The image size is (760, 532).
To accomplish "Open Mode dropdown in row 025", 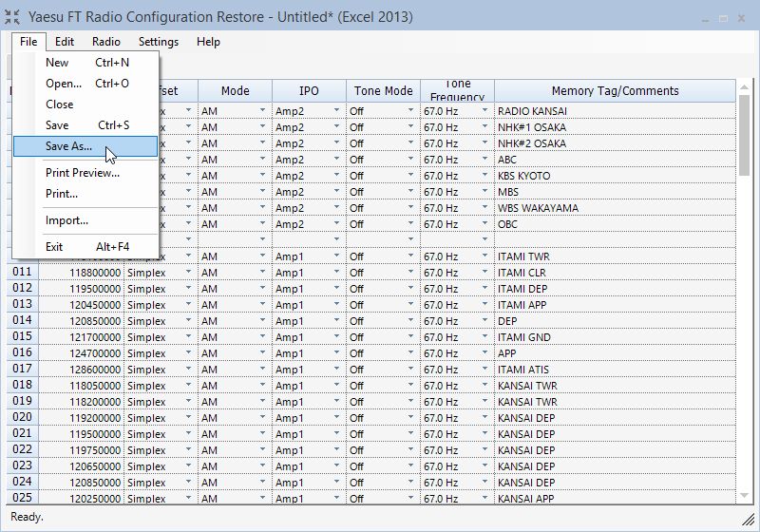I will [263, 498].
